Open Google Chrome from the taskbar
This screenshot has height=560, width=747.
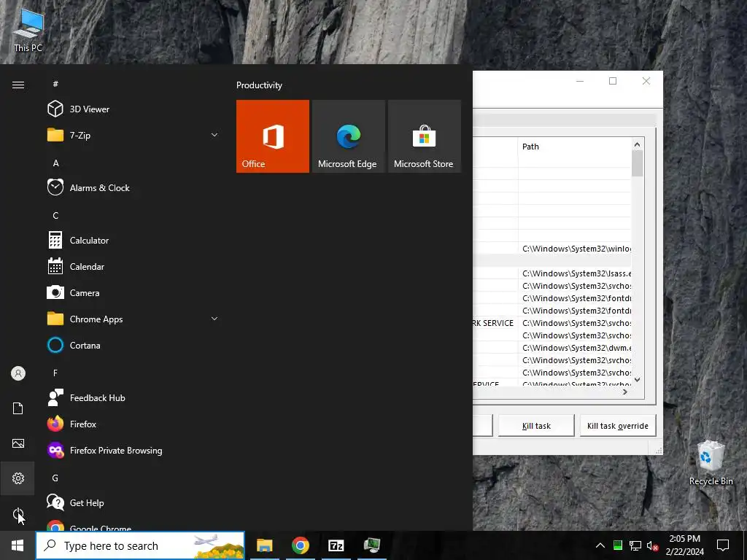[x=300, y=545]
